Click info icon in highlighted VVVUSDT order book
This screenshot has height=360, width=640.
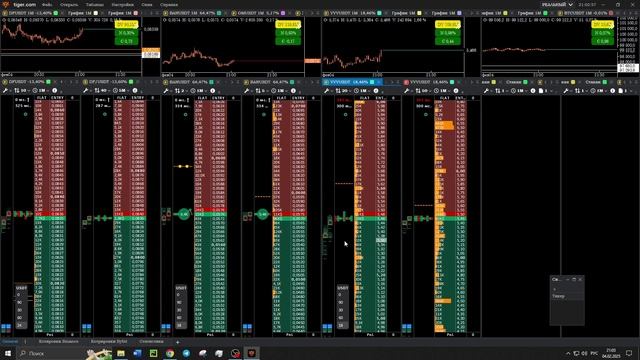pos(376,90)
